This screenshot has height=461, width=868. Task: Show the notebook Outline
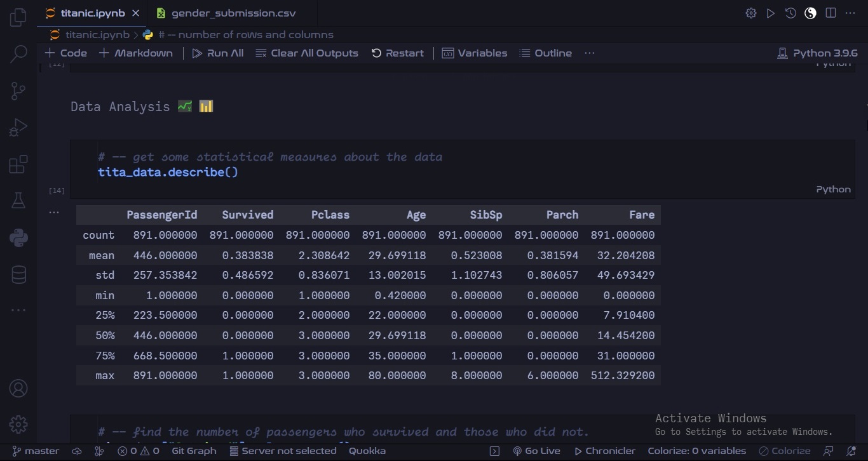click(x=546, y=53)
